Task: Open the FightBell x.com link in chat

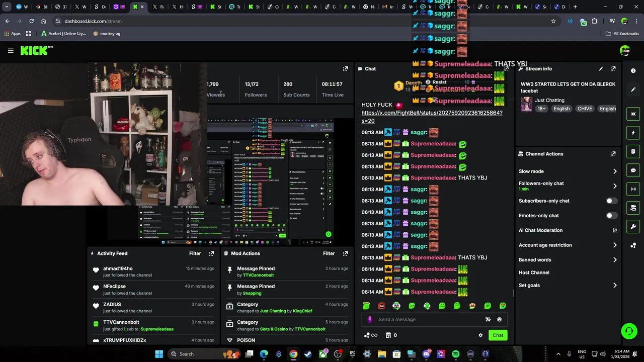Action: [432, 117]
